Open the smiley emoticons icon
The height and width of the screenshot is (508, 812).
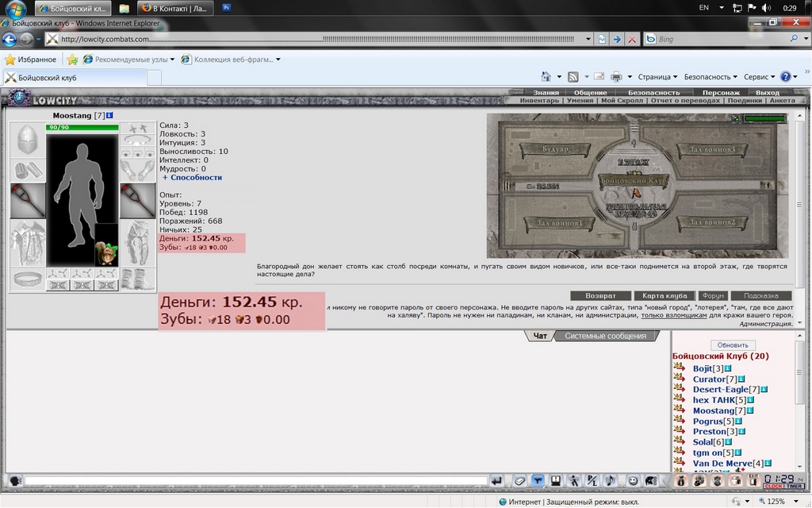tap(632, 481)
